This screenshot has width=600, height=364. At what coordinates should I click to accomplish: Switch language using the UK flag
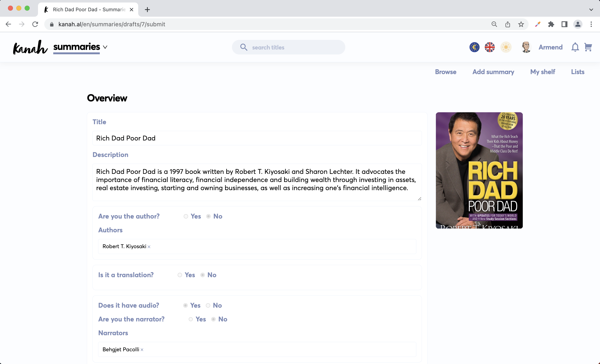489,47
